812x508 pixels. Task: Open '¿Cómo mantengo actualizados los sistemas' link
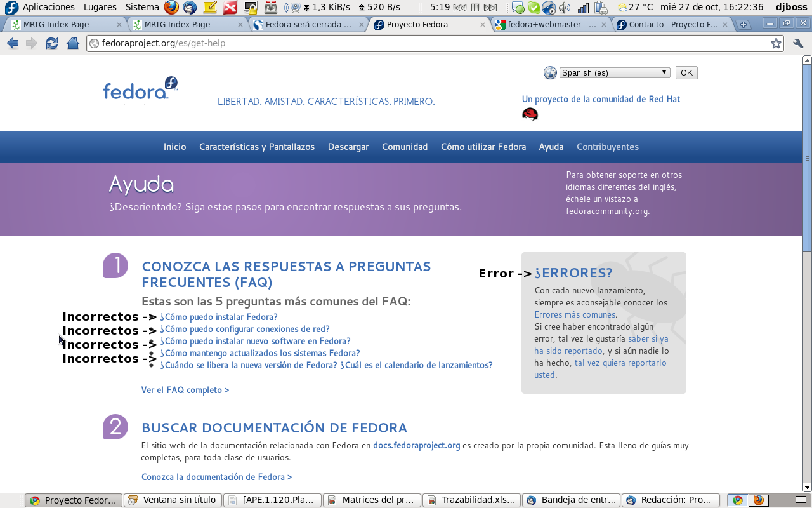[x=260, y=353]
